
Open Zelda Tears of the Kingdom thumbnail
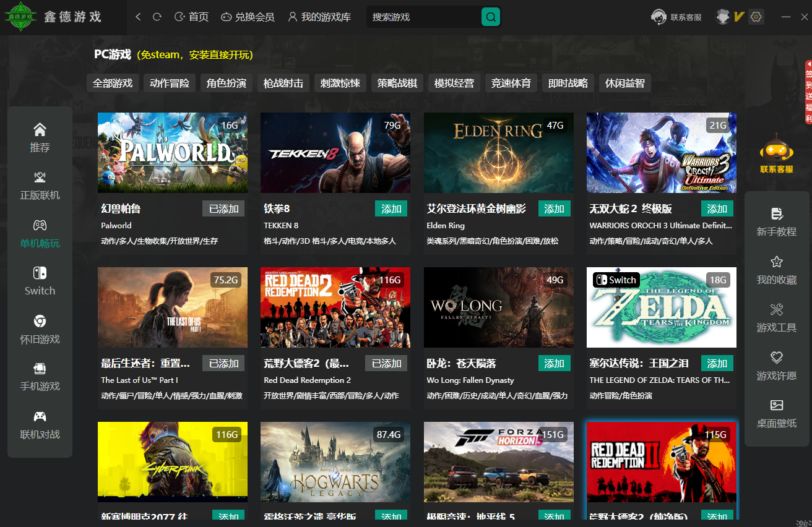(662, 307)
